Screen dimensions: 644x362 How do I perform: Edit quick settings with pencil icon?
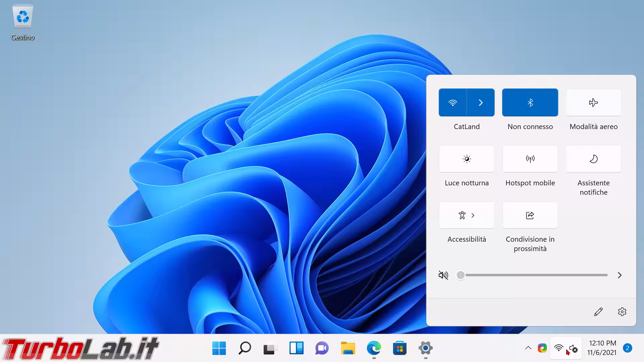[598, 312]
